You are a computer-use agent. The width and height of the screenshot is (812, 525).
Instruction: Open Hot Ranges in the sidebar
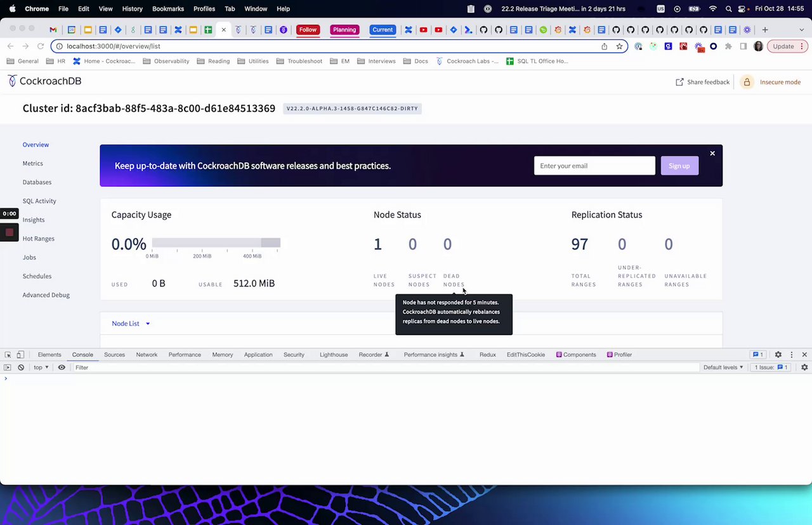[39, 239]
